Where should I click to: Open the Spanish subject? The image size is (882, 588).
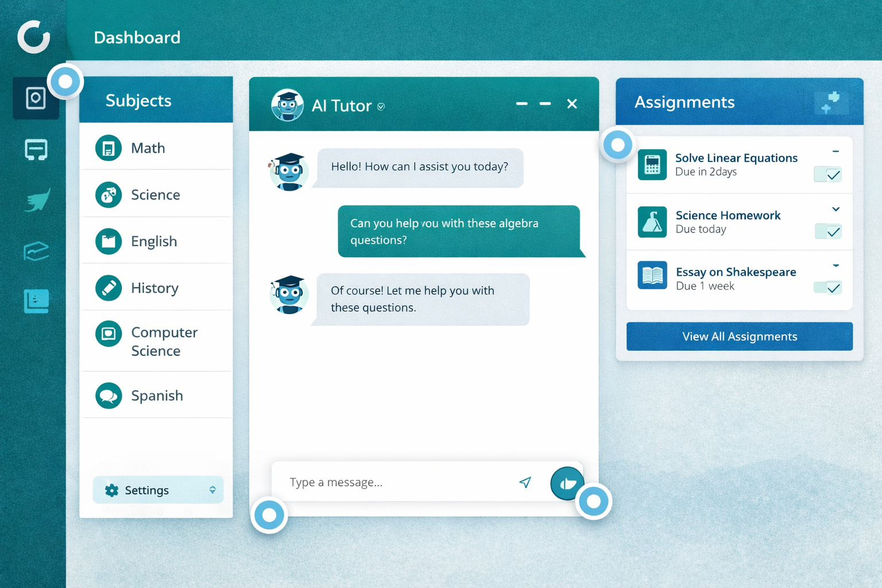pyautogui.click(x=157, y=396)
